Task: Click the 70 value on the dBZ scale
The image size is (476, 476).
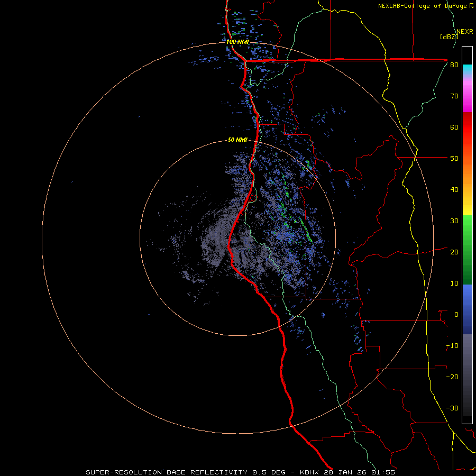Action: click(454, 96)
